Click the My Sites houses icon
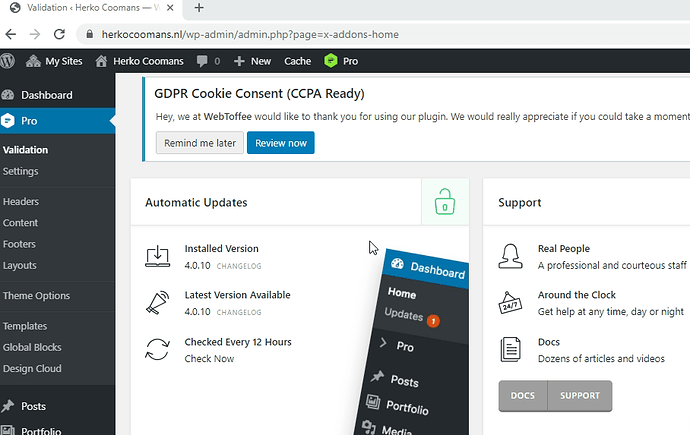This screenshot has width=690, height=435. [33, 61]
